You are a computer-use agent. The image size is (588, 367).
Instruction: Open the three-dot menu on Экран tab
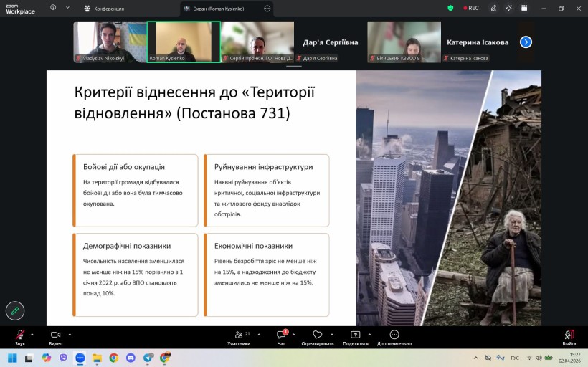click(x=267, y=9)
